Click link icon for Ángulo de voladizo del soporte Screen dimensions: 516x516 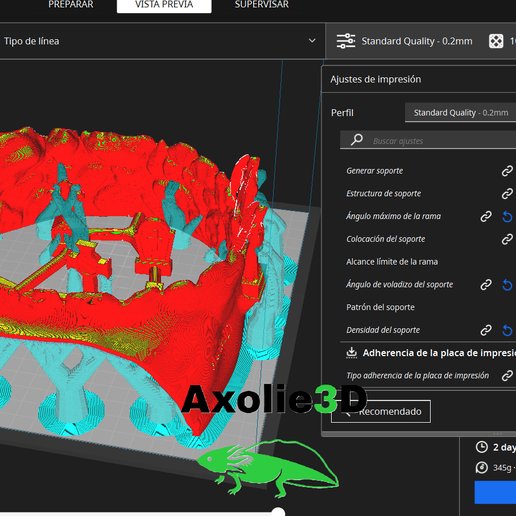pyautogui.click(x=486, y=285)
